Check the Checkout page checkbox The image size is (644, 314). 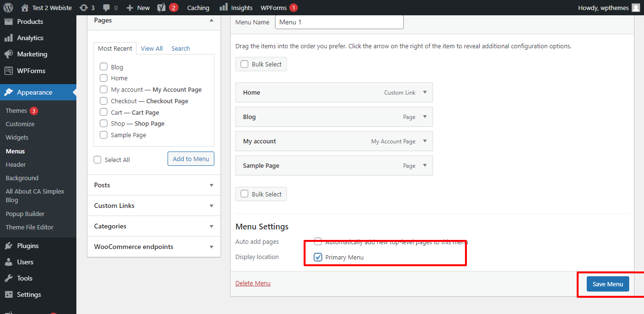click(x=104, y=100)
